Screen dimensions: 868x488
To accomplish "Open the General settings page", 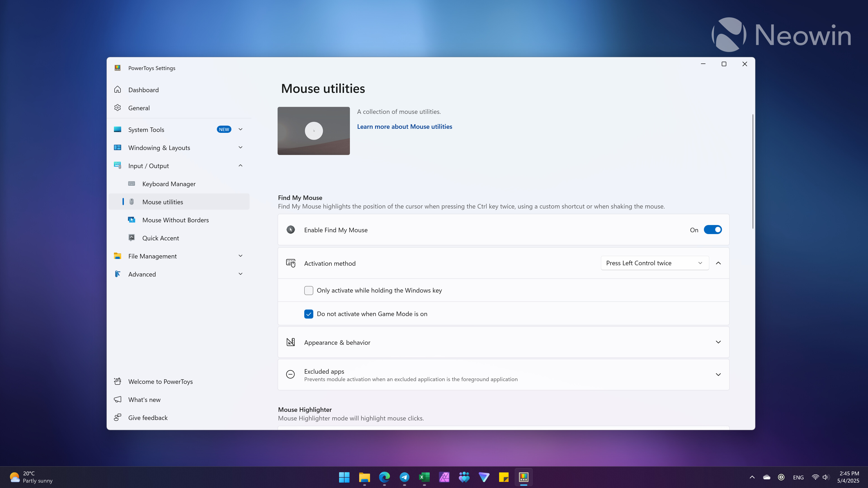I will click(x=179, y=108).
